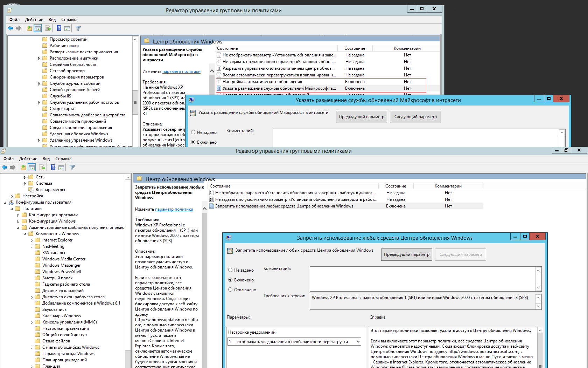The height and width of the screenshot is (368, 588).
Task: Click 'Предыдущий параметр' in lower policy dialog
Action: coord(407,254)
